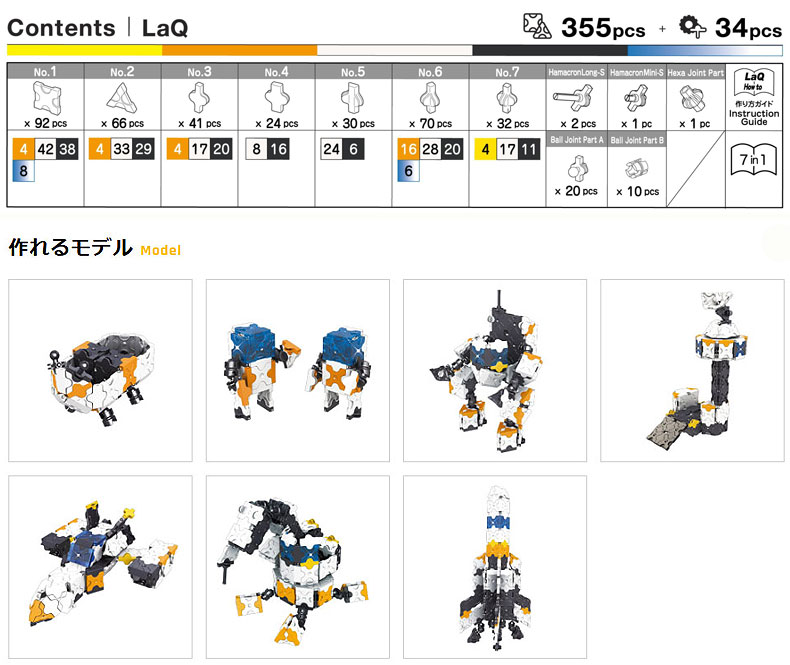
Task: Click the 355pcs parts count icon
Action: [537, 26]
